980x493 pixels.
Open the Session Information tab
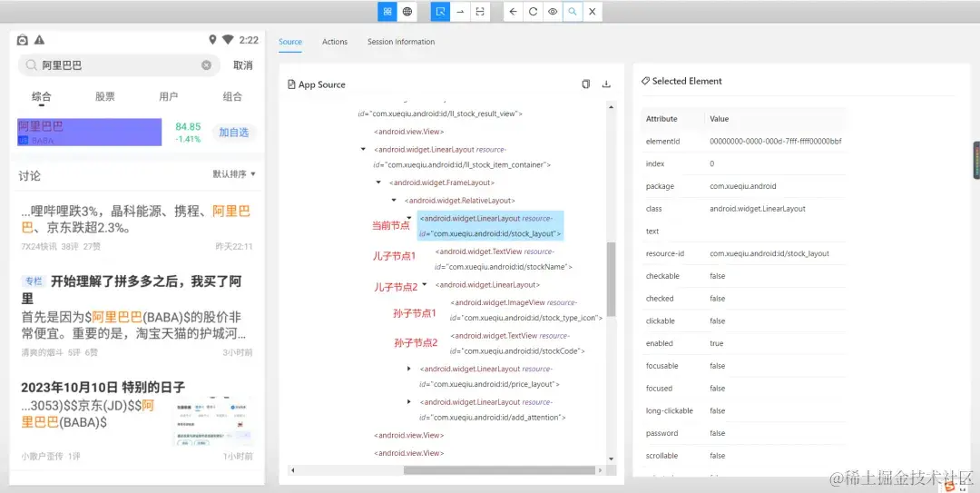pos(401,42)
